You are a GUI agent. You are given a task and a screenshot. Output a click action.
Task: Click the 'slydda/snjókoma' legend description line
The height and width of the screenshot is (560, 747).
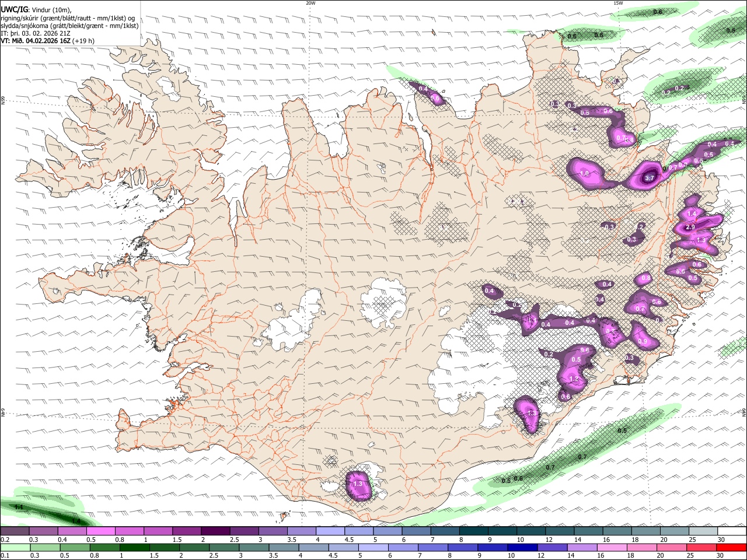[69, 25]
